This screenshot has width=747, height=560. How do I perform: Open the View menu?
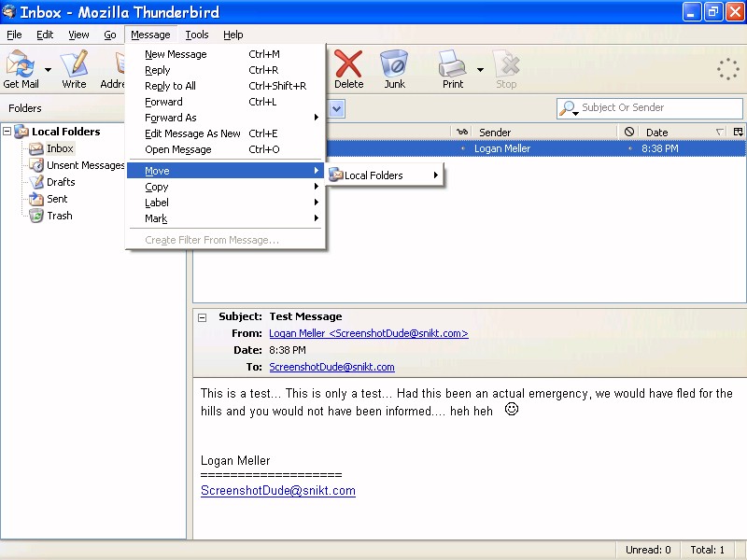pyautogui.click(x=78, y=35)
